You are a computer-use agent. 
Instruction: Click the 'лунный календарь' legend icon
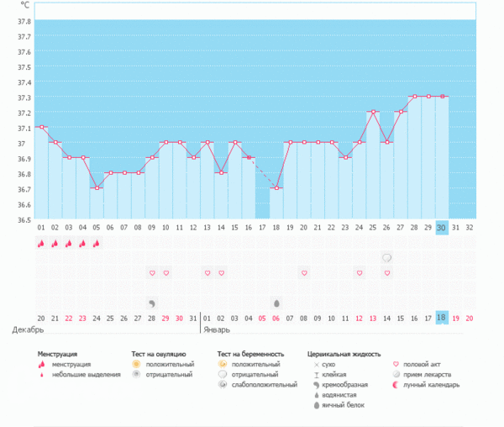pyautogui.click(x=397, y=385)
